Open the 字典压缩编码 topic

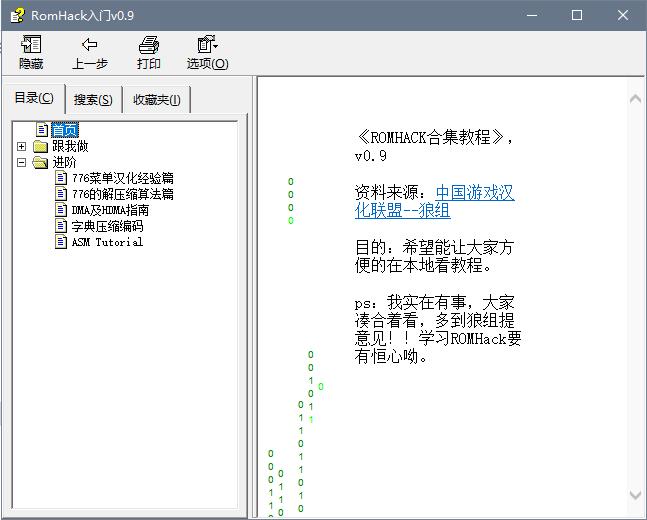(x=107, y=226)
